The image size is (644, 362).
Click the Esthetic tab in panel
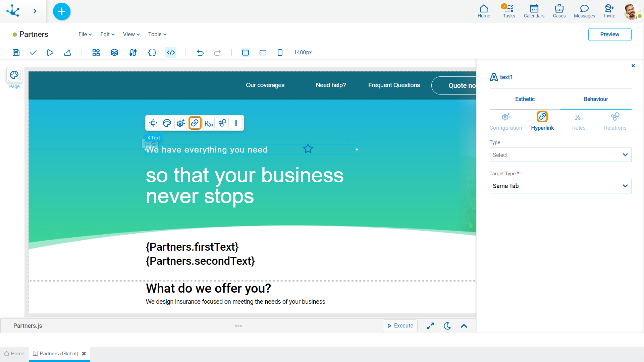(x=525, y=99)
